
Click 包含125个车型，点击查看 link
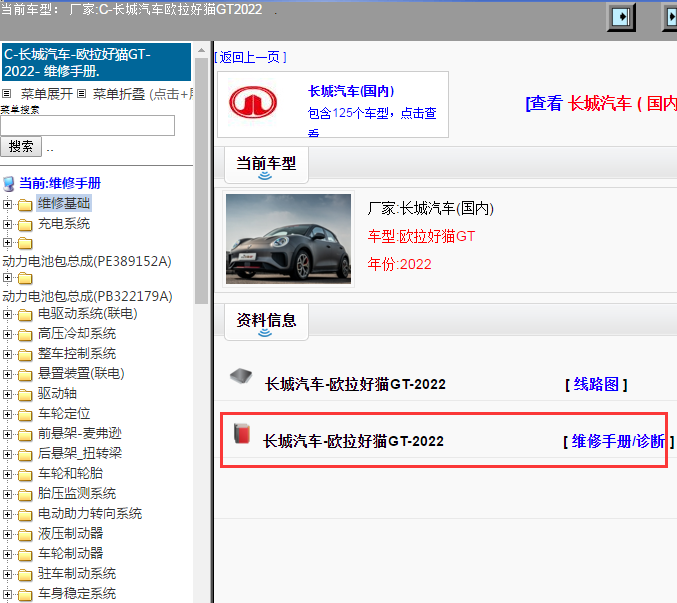click(372, 121)
